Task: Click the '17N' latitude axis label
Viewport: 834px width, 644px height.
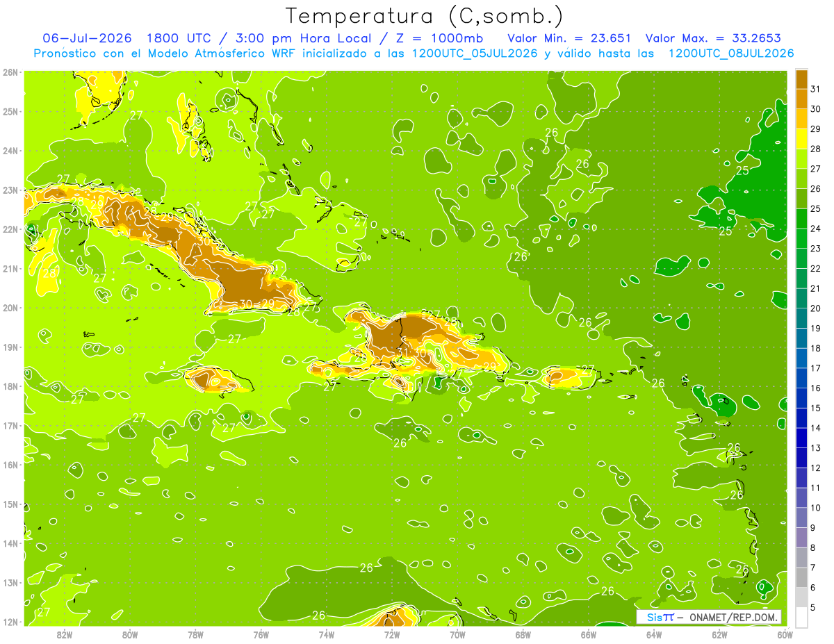Action: point(10,426)
